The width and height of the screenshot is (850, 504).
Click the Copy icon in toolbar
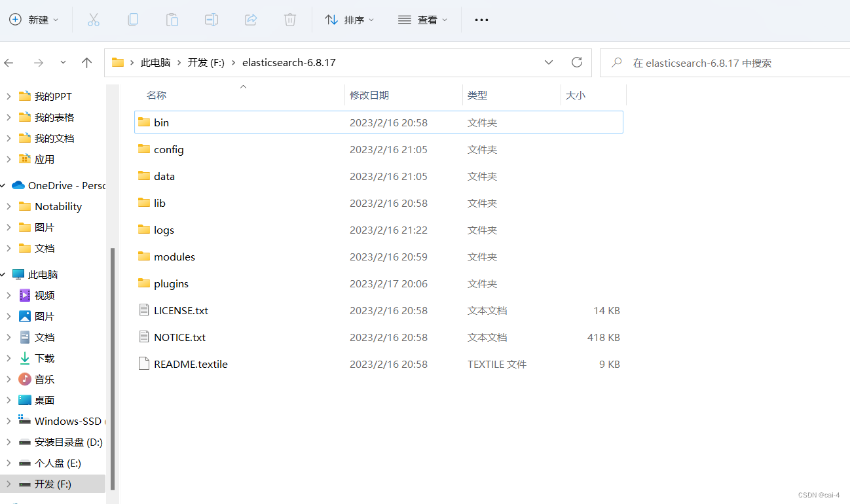(133, 20)
